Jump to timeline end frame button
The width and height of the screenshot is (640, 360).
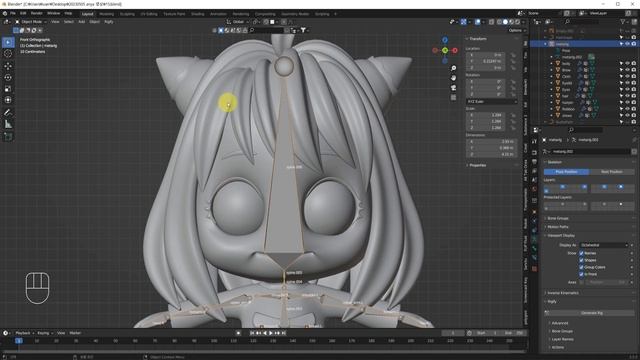(x=283, y=333)
